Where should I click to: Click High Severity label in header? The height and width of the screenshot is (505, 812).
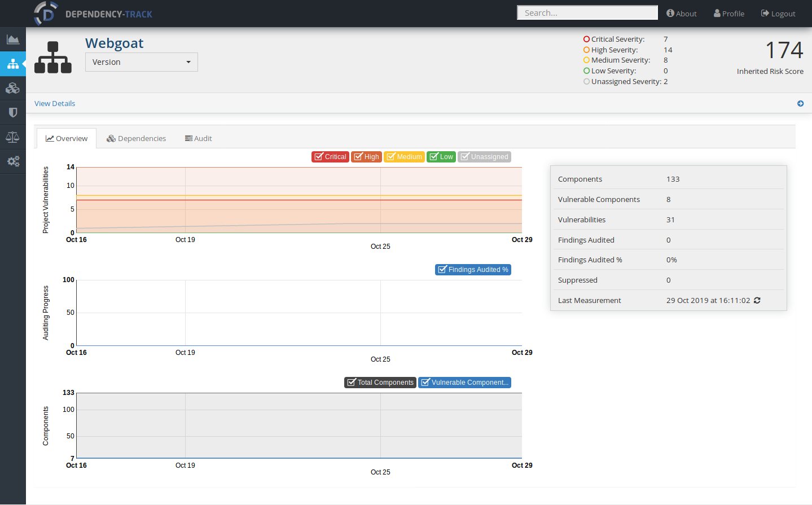click(x=615, y=50)
